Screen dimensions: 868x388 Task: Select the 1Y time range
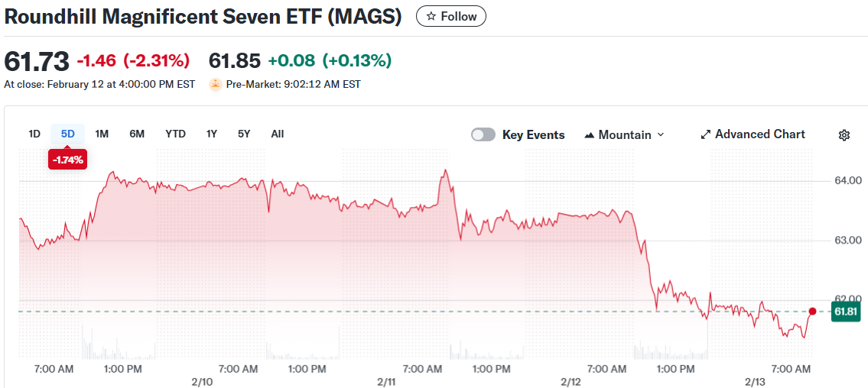[212, 134]
